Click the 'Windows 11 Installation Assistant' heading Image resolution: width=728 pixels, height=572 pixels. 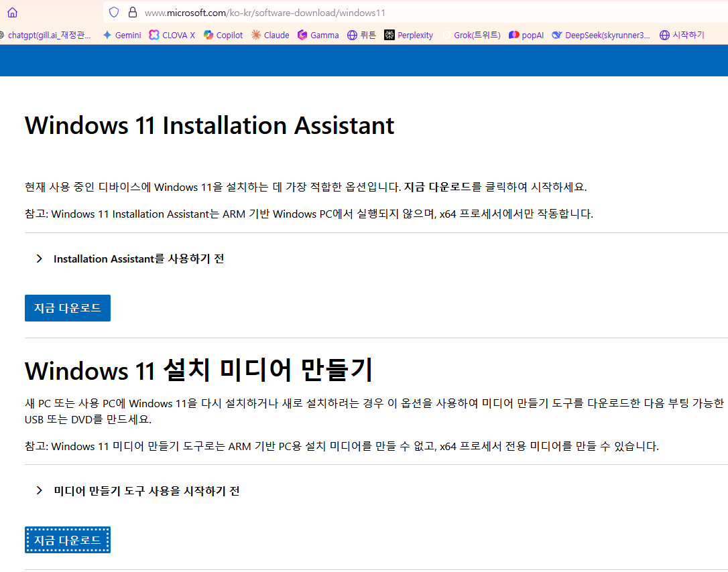click(209, 126)
